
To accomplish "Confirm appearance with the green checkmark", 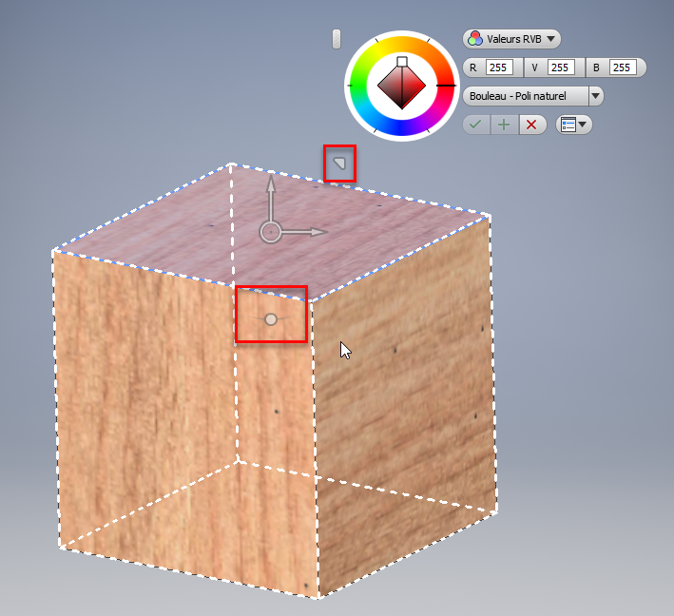I will pyautogui.click(x=475, y=125).
